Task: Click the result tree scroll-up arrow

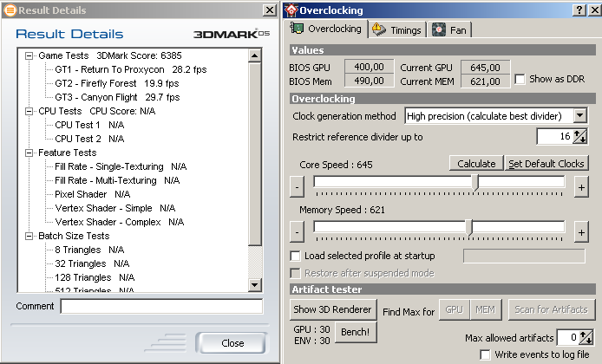Action: point(254,56)
